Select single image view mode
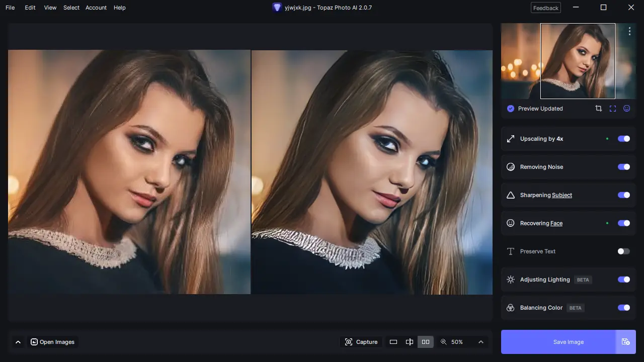644x362 pixels. [x=393, y=342]
